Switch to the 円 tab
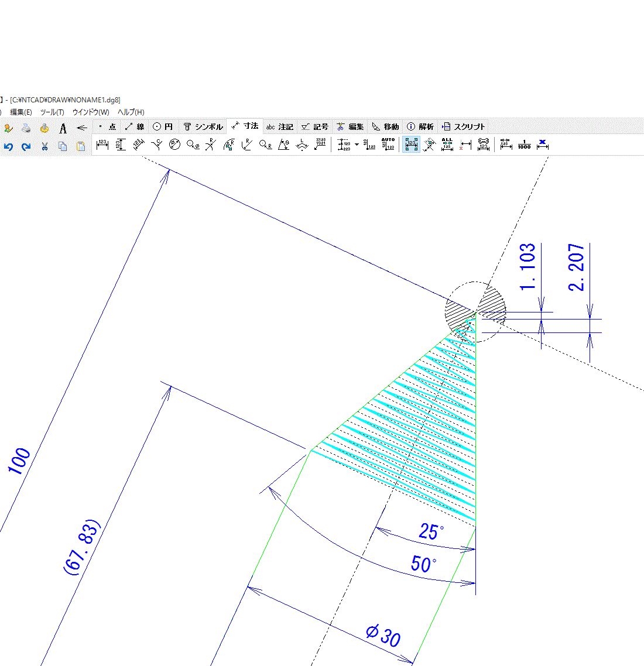This screenshot has height=666, width=644. [x=163, y=126]
